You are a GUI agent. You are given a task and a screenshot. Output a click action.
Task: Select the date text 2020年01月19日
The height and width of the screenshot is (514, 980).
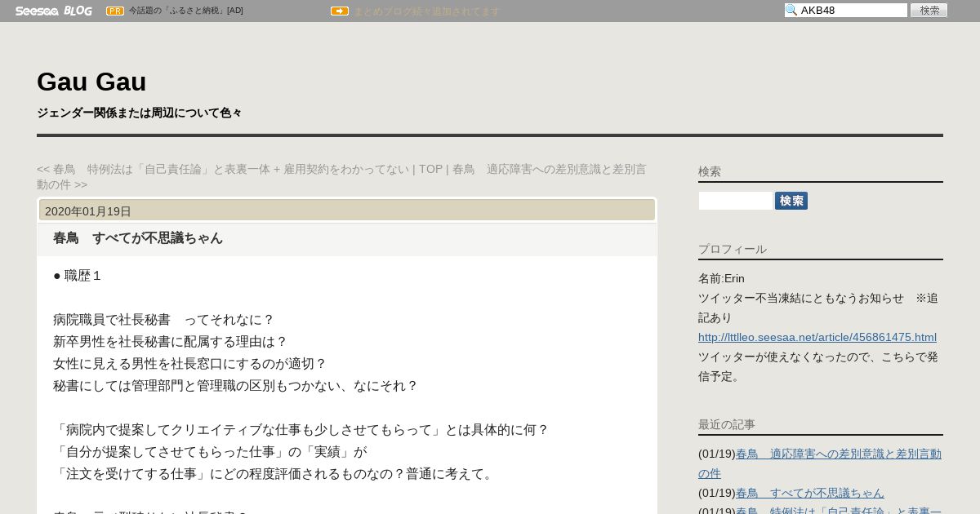(x=88, y=211)
